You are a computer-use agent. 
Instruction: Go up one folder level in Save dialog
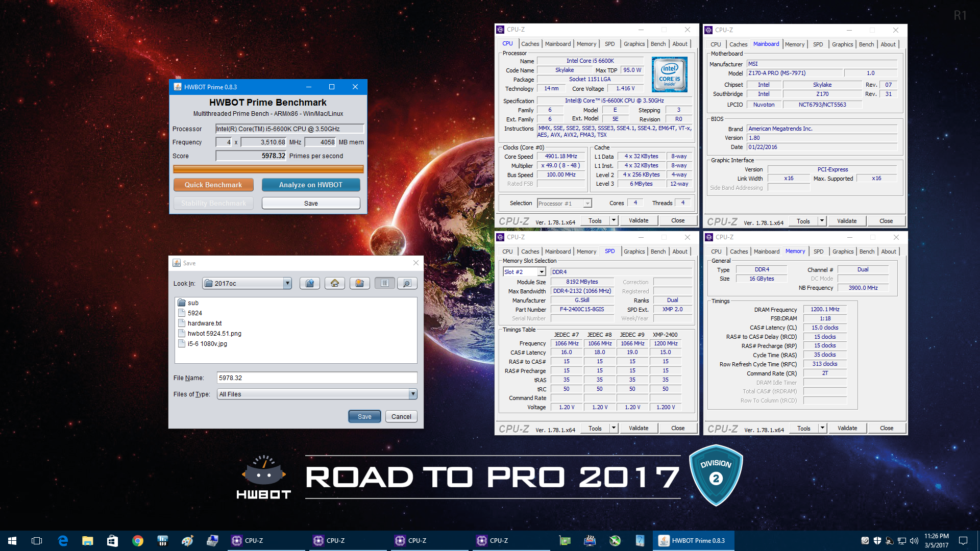(x=310, y=283)
